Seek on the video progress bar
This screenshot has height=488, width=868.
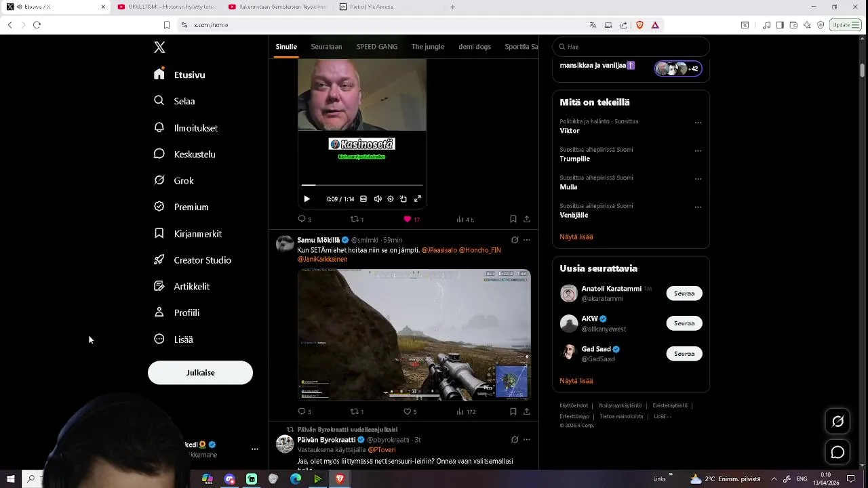coord(362,184)
